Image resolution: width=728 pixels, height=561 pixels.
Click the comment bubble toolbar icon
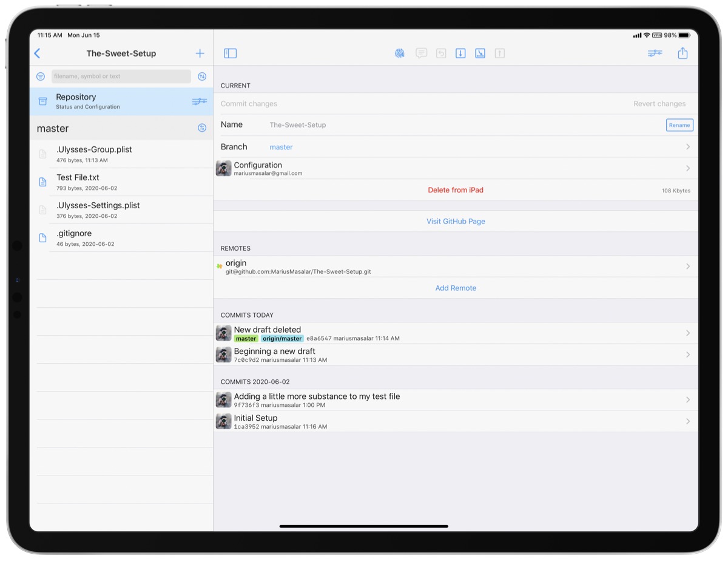pyautogui.click(x=421, y=53)
